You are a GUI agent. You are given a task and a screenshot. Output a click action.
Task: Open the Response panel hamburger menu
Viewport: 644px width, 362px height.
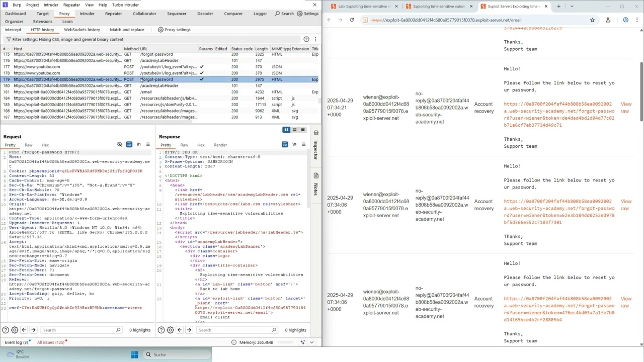(303, 145)
